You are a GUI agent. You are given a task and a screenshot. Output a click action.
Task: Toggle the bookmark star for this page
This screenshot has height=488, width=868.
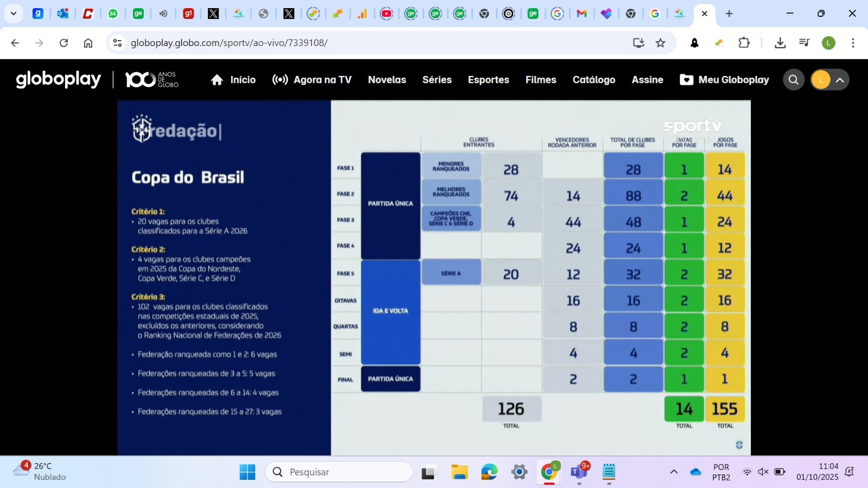tap(661, 42)
